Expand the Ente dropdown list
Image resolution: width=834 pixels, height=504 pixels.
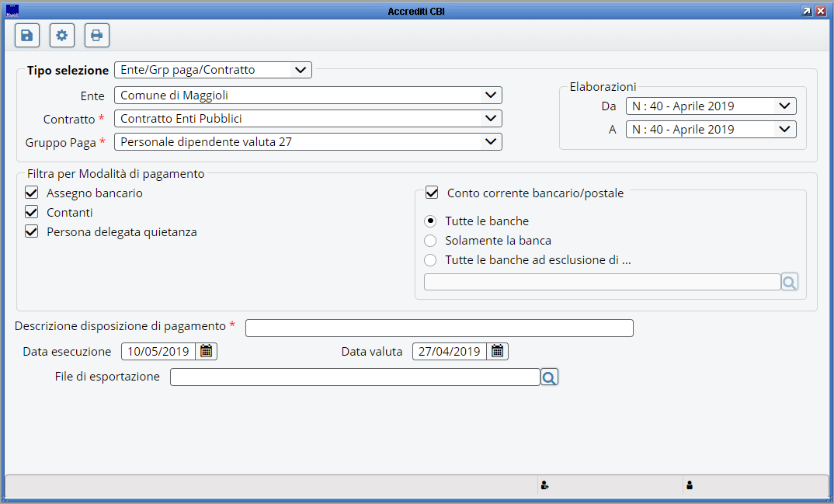tap(308, 96)
